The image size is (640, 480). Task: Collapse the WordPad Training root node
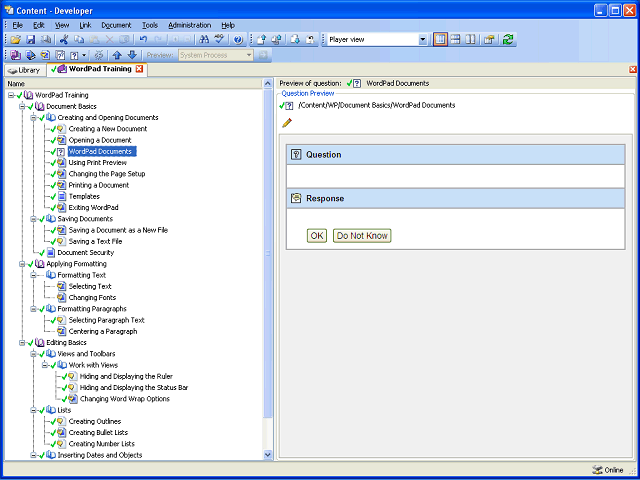pyautogui.click(x=11, y=95)
